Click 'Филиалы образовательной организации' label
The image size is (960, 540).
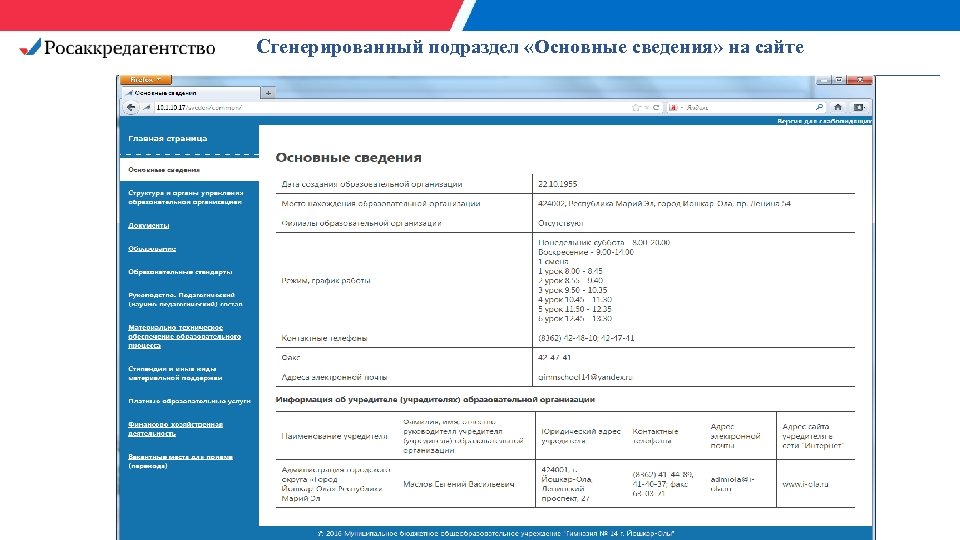[361, 223]
